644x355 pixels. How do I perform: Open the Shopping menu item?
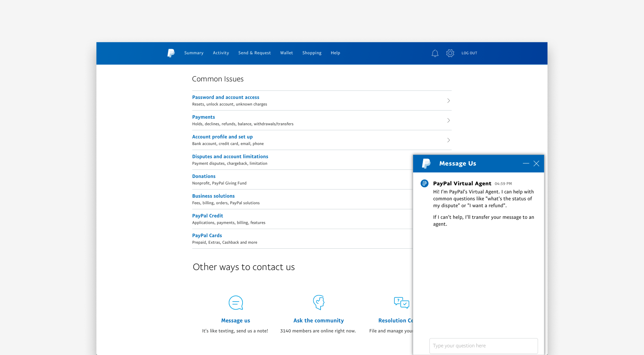click(x=312, y=53)
